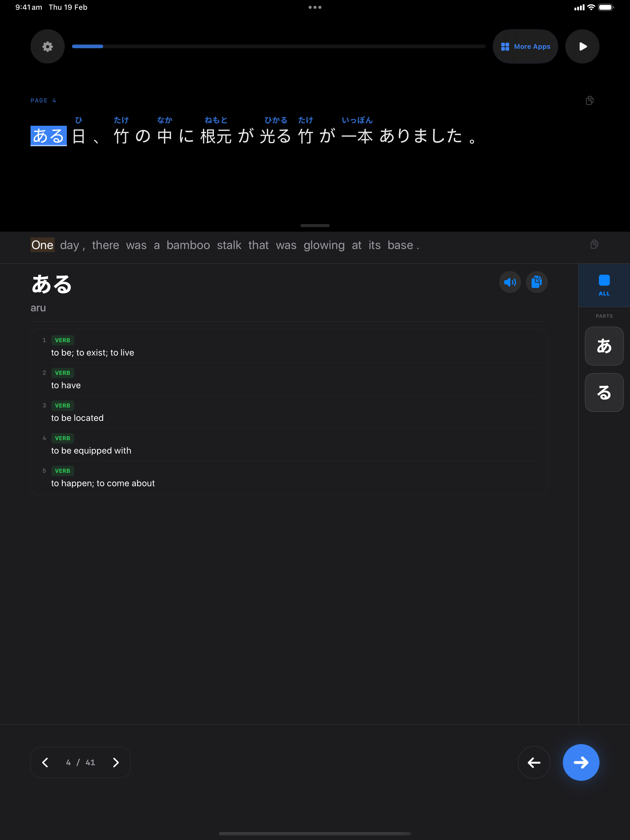Copy the Japanese sentence text

tap(589, 101)
